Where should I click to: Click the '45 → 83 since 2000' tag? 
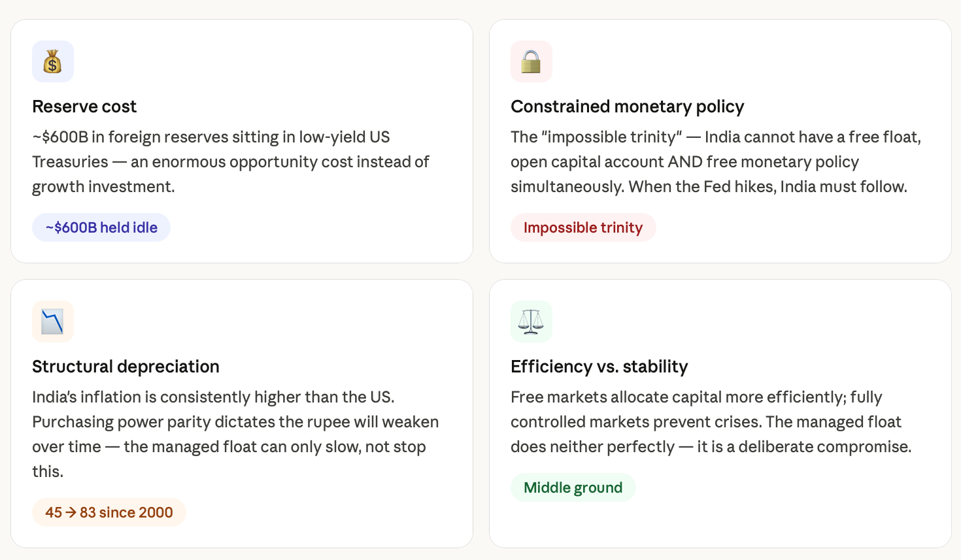(x=109, y=512)
